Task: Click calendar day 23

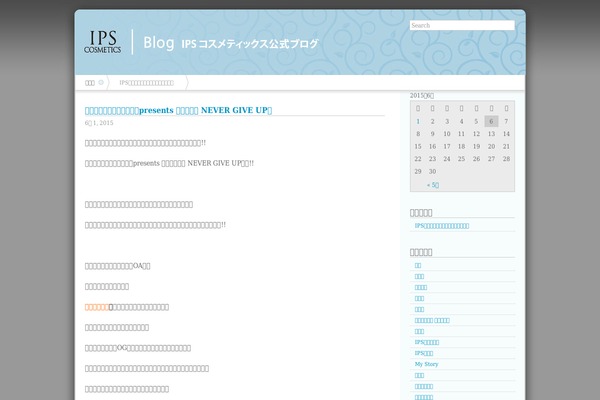Action: (x=432, y=159)
